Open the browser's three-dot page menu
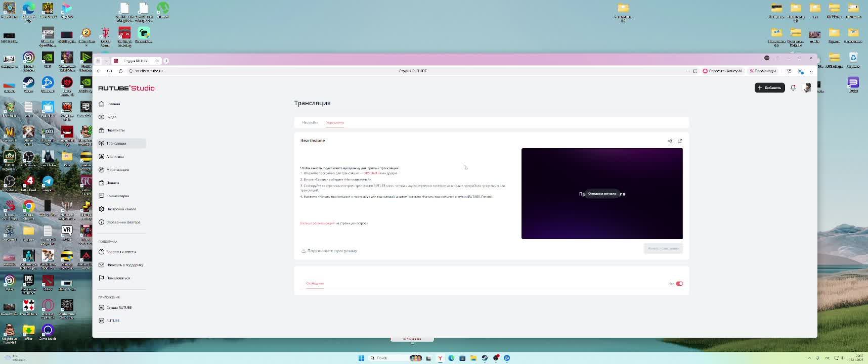This screenshot has height=364, width=868. point(687,71)
